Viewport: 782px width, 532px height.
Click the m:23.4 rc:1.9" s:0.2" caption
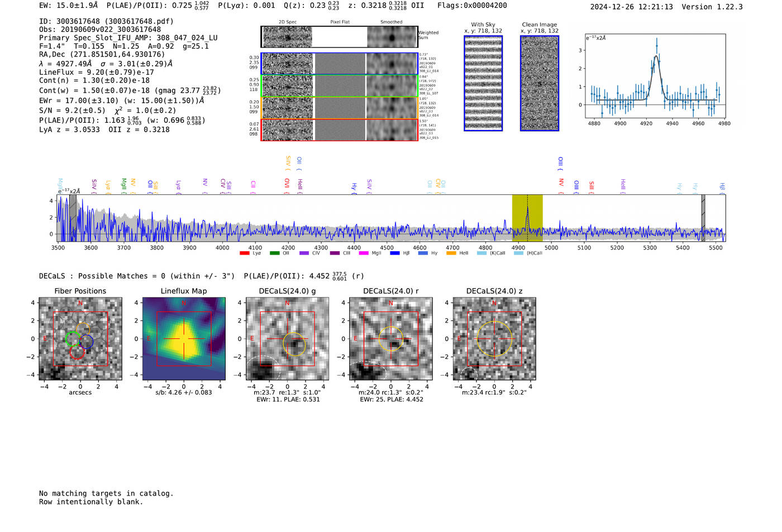[494, 392]
